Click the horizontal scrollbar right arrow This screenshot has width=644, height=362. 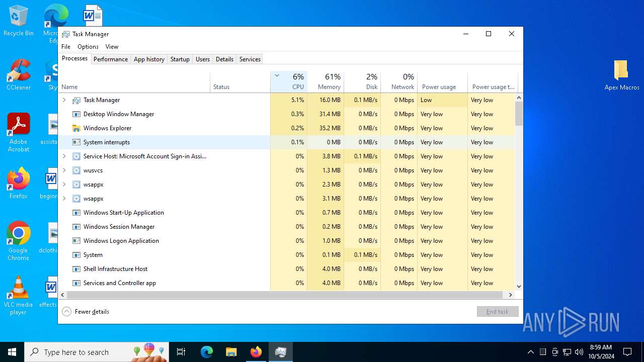510,295
